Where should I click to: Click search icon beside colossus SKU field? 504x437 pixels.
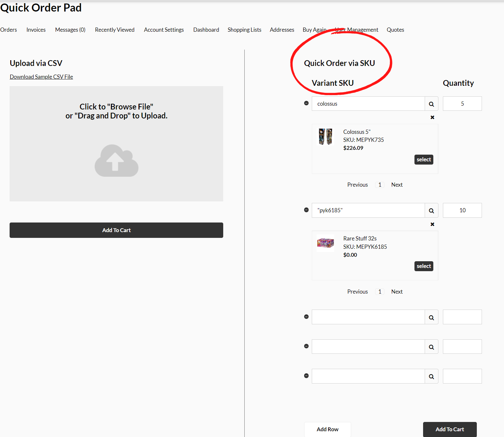point(431,104)
